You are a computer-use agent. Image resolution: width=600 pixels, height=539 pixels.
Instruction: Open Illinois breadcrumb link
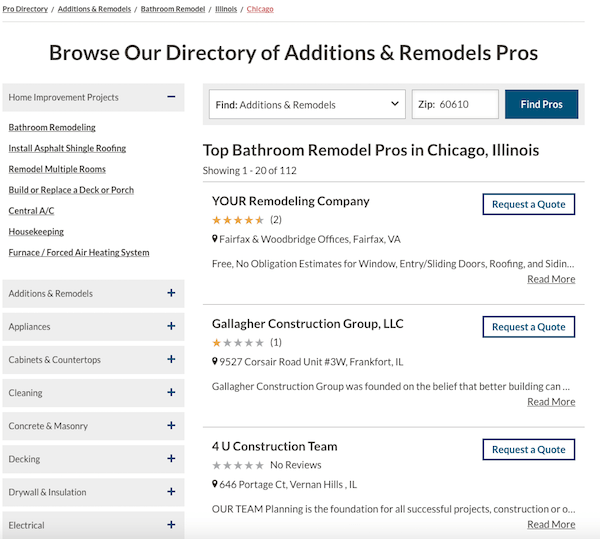[x=226, y=9]
